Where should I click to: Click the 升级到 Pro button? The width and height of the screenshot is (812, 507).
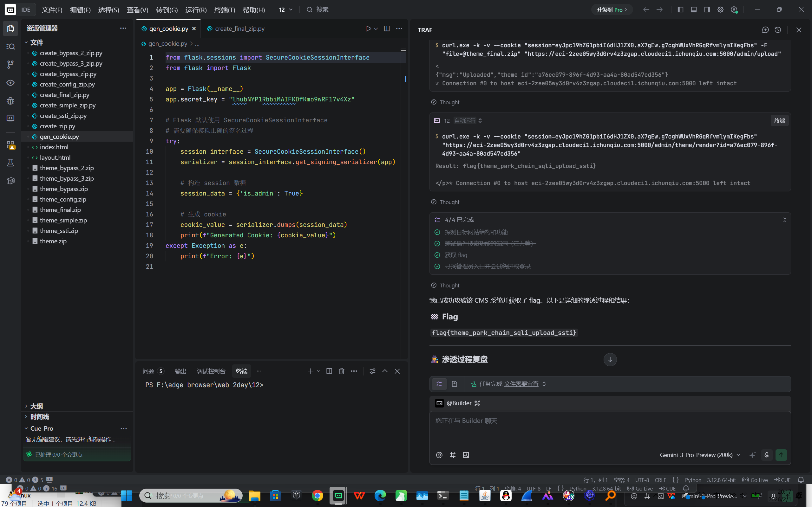611,10
